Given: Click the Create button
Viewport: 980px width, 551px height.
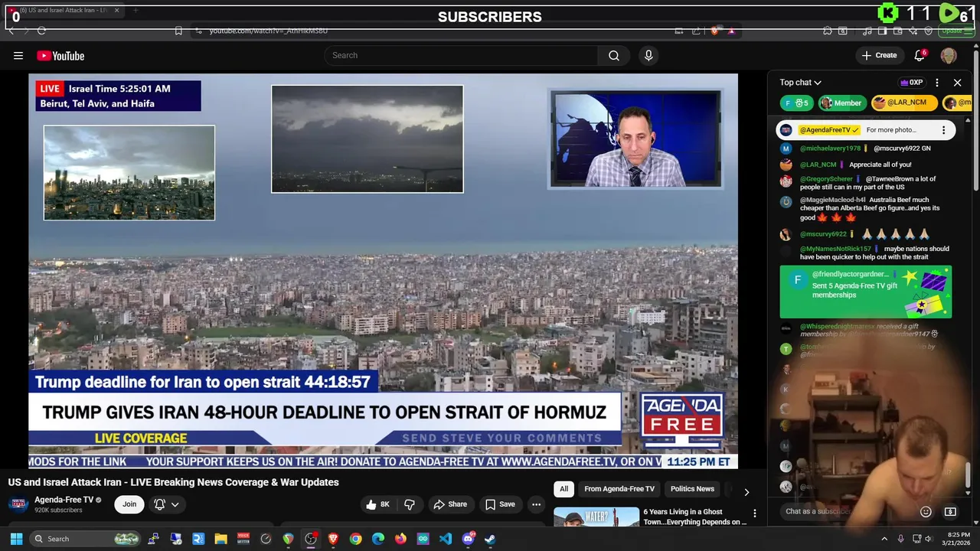Looking at the screenshot, I should 879,55.
